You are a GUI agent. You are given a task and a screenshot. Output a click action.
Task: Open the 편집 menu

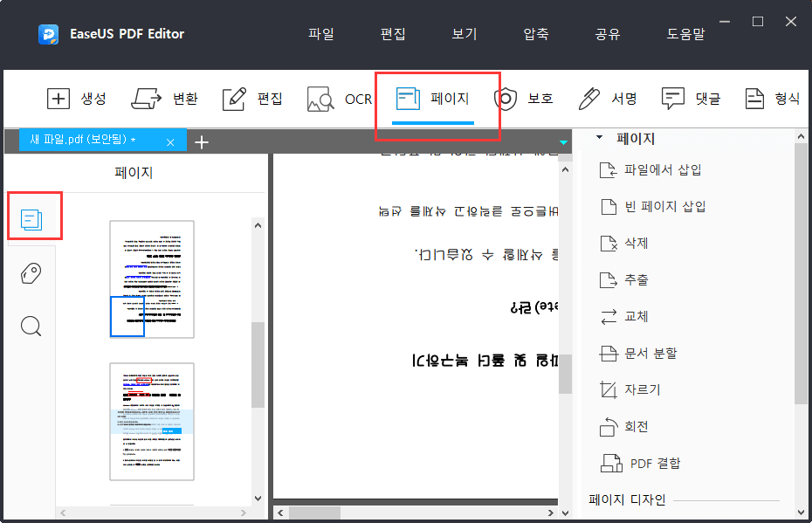click(x=393, y=33)
